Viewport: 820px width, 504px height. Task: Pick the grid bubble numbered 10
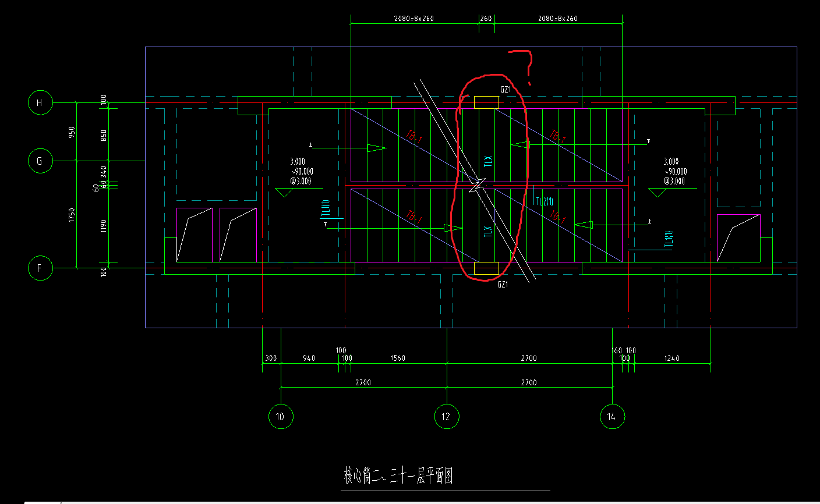click(281, 417)
